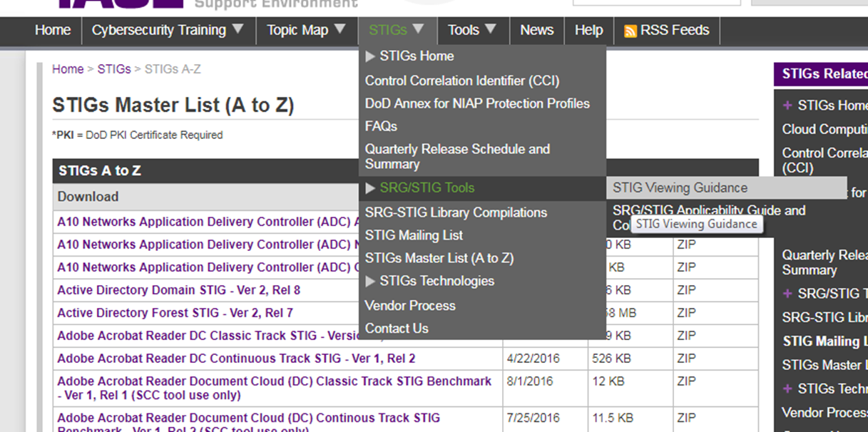
Task: Choose STIG Mailing List in dropdown menu
Action: 414,236
